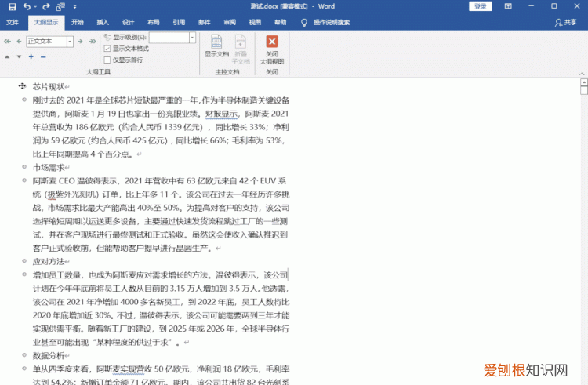Undo the last action
The image size is (588, 385).
(x=27, y=7)
